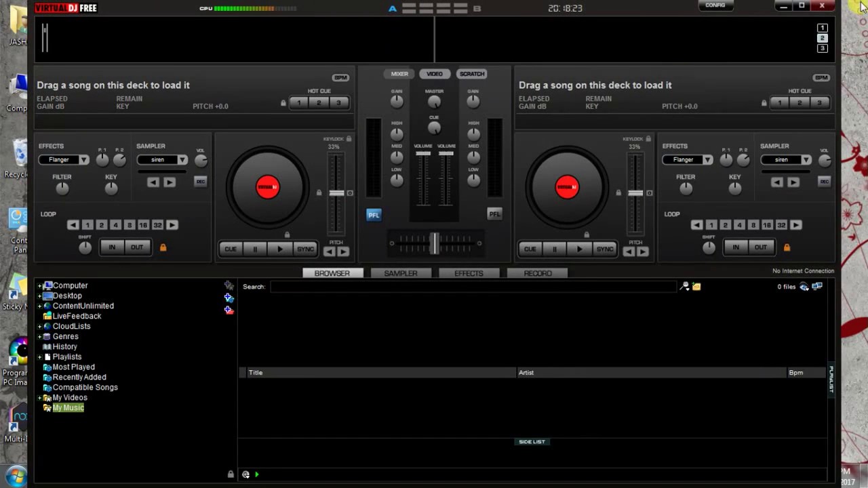Screen dimensions: 868x488
Task: Toggle the left sampler REC button
Action: 200,182
